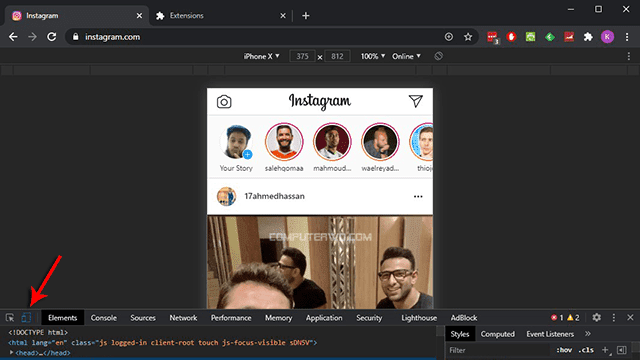This screenshot has width=640, height=360.
Task: Open the Instagram camera icon
Action: point(224,102)
